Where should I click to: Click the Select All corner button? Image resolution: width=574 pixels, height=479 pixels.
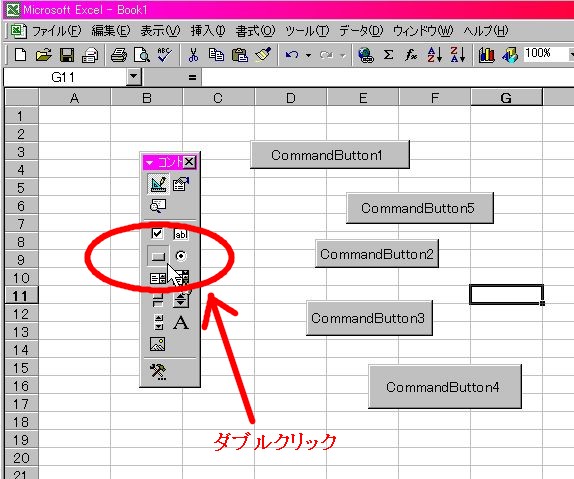tap(22, 97)
